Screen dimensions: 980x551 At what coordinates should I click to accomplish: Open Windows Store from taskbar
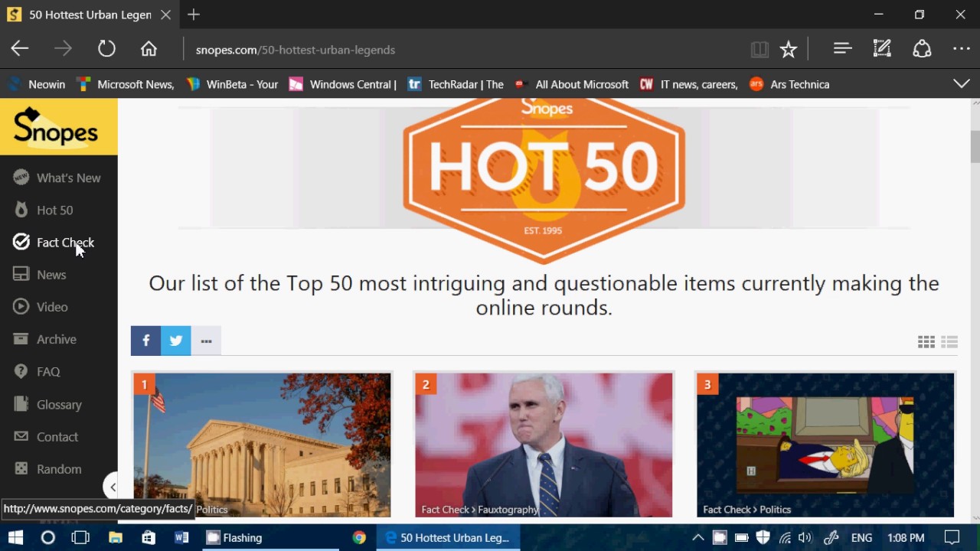[149, 538]
